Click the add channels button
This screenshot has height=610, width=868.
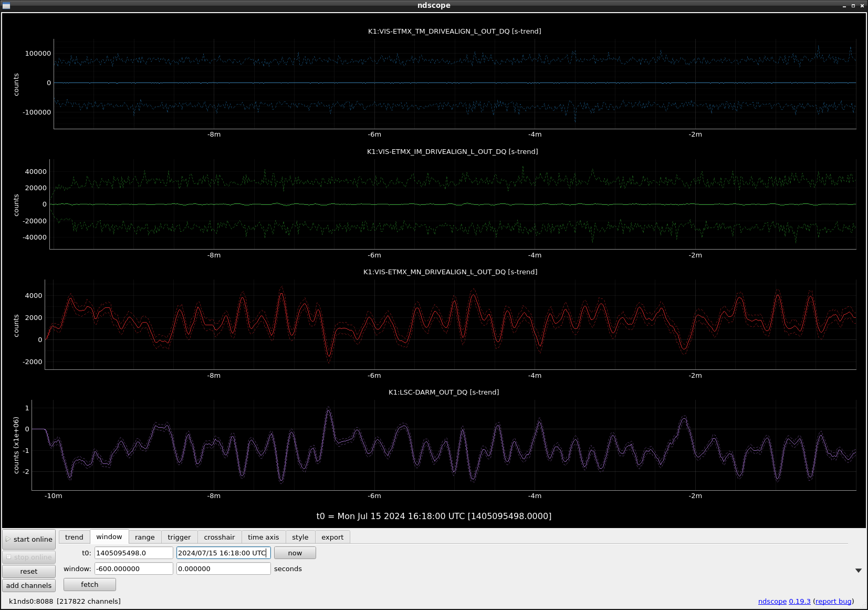pos(29,585)
